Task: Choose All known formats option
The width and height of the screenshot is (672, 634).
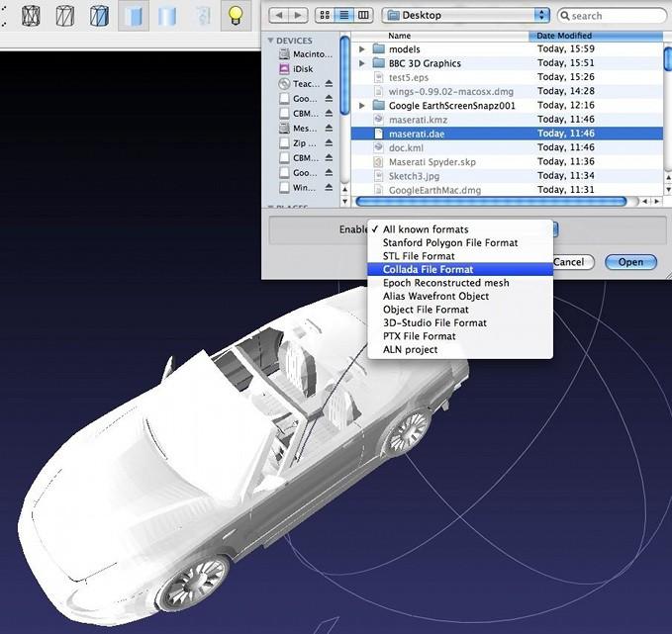Action: [460, 229]
